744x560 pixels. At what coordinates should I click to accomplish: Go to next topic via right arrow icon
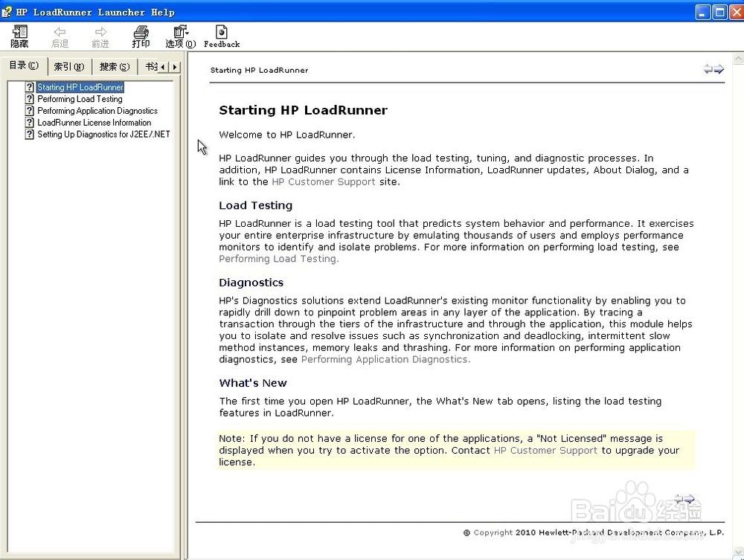coord(719,68)
